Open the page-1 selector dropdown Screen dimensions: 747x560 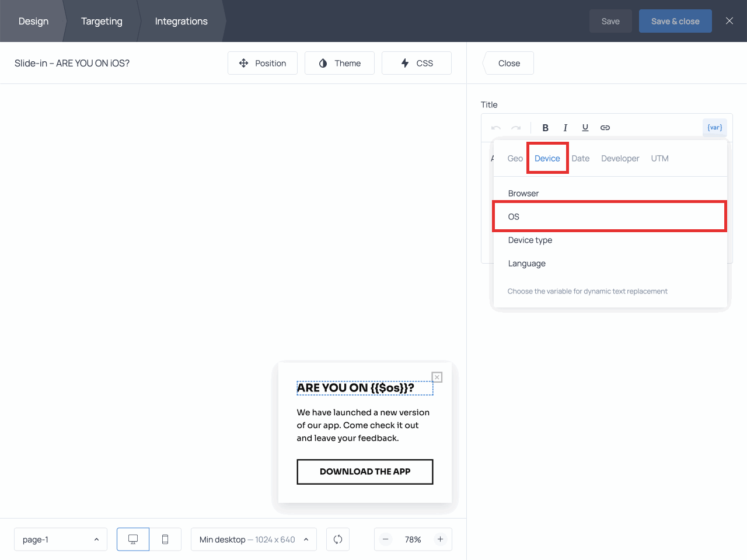tap(61, 540)
